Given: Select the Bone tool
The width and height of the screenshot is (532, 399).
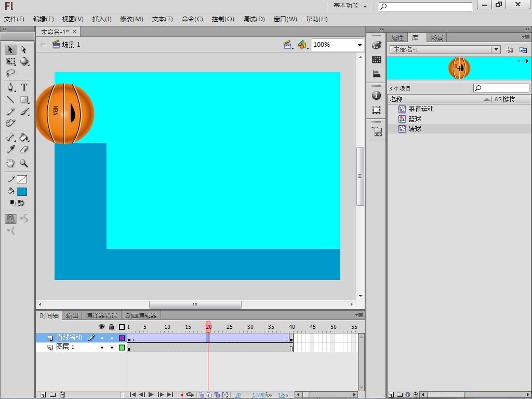Looking at the screenshot, I should click(x=10, y=137).
